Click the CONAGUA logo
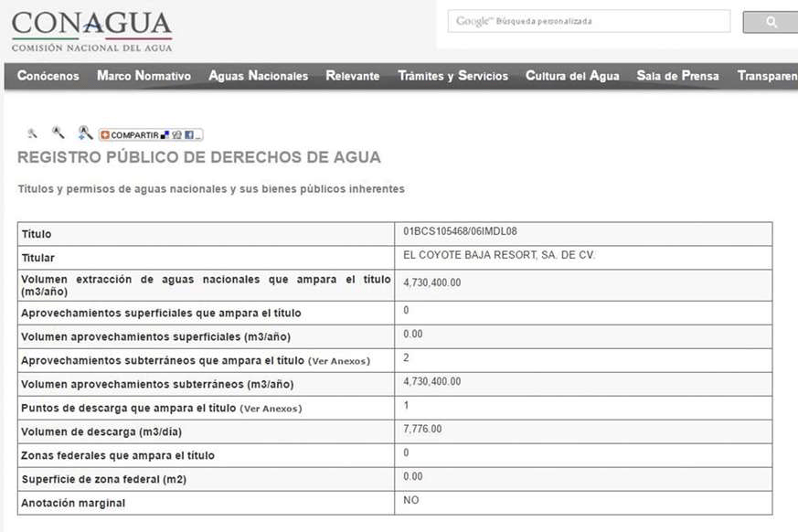The width and height of the screenshot is (798, 532). pos(91,31)
